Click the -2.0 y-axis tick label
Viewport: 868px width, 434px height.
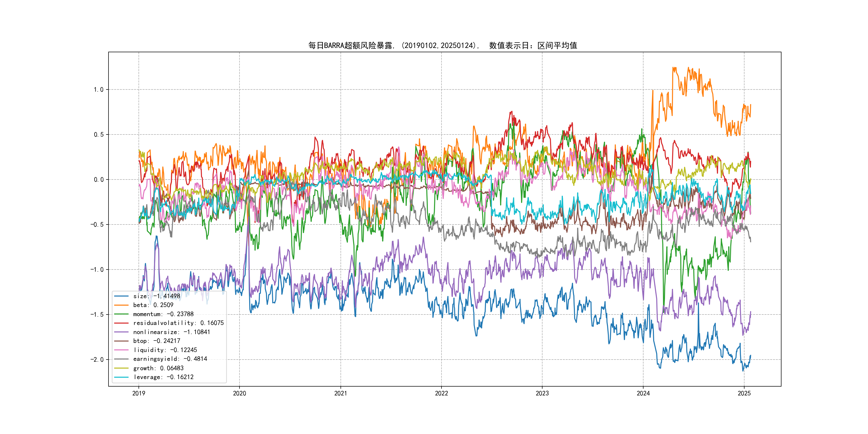(x=97, y=360)
